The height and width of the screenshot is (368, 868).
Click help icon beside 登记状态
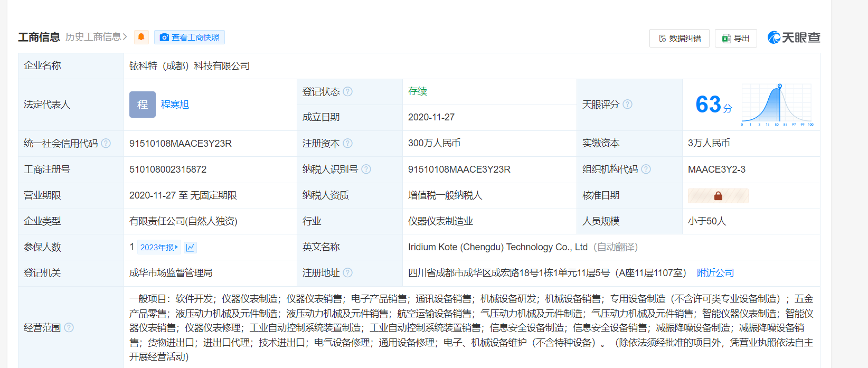347,91
